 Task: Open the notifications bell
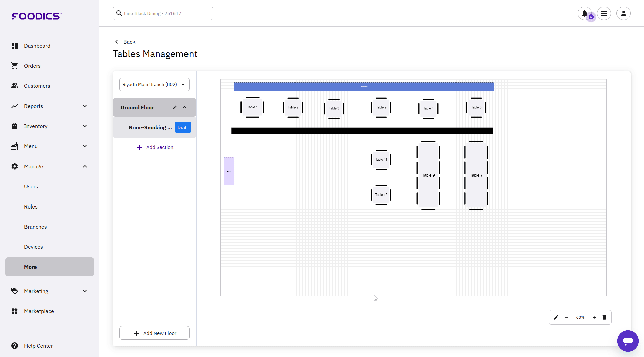(584, 13)
